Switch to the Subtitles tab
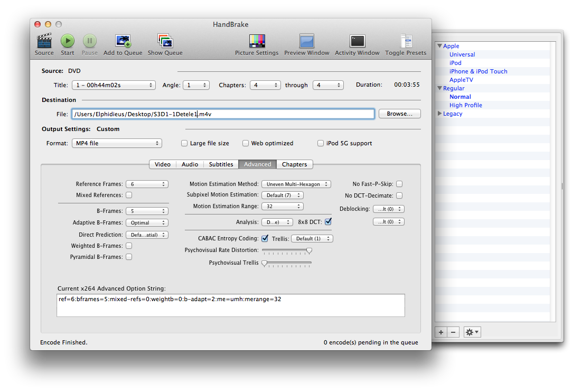The width and height of the screenshot is (572, 392). pyautogui.click(x=221, y=164)
